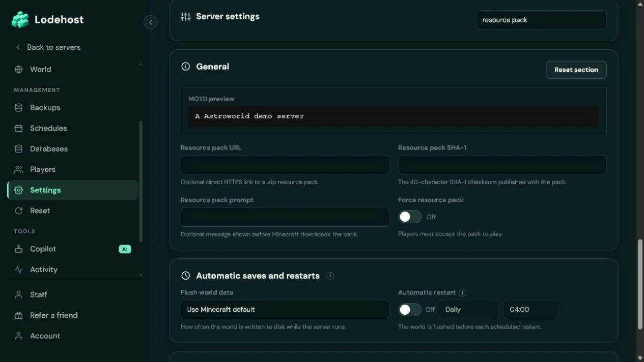Click the Settings gear icon in sidebar
The width and height of the screenshot is (644, 362).
19,190
